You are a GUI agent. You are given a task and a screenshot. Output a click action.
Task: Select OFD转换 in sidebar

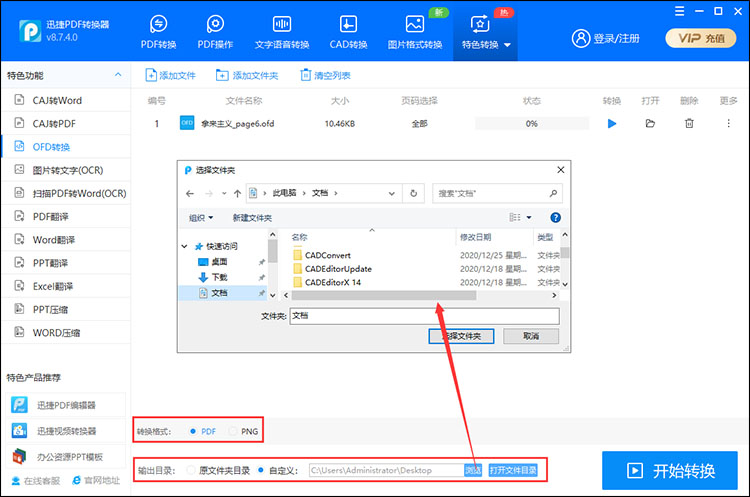pos(66,147)
